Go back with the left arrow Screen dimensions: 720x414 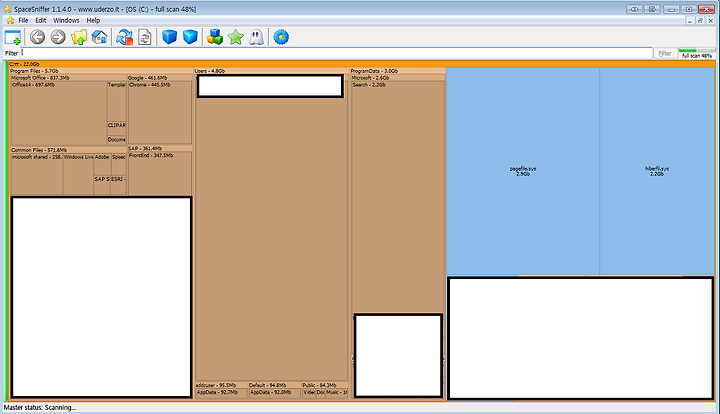click(x=38, y=37)
